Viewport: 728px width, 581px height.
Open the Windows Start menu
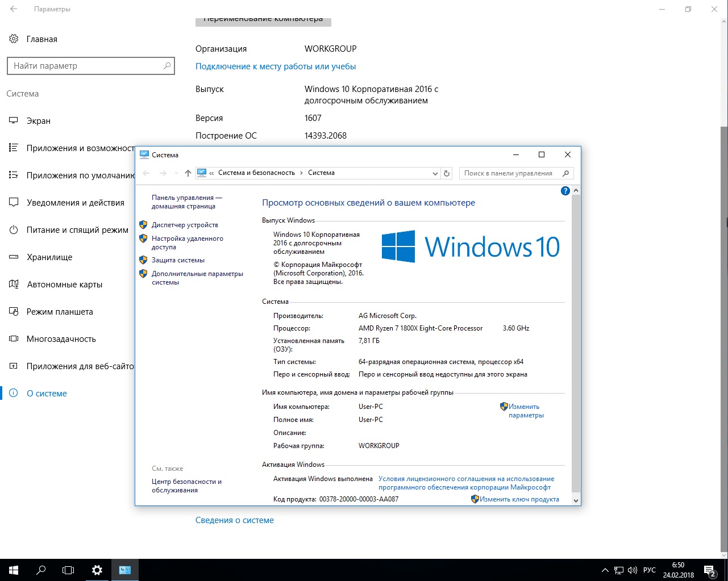14,570
